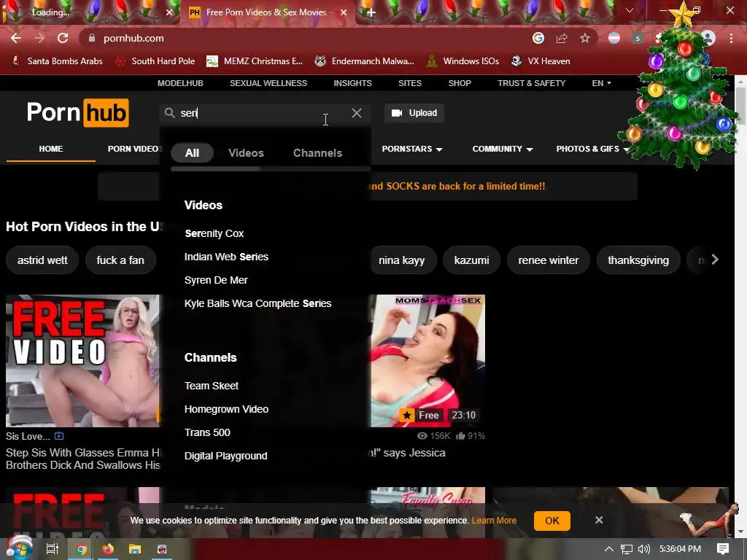Show hidden system tray icons

point(609,549)
